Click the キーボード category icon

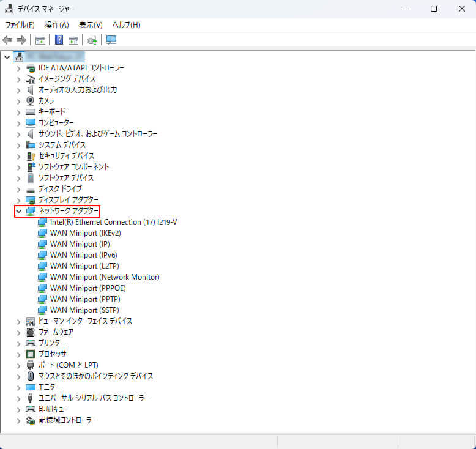tap(31, 112)
